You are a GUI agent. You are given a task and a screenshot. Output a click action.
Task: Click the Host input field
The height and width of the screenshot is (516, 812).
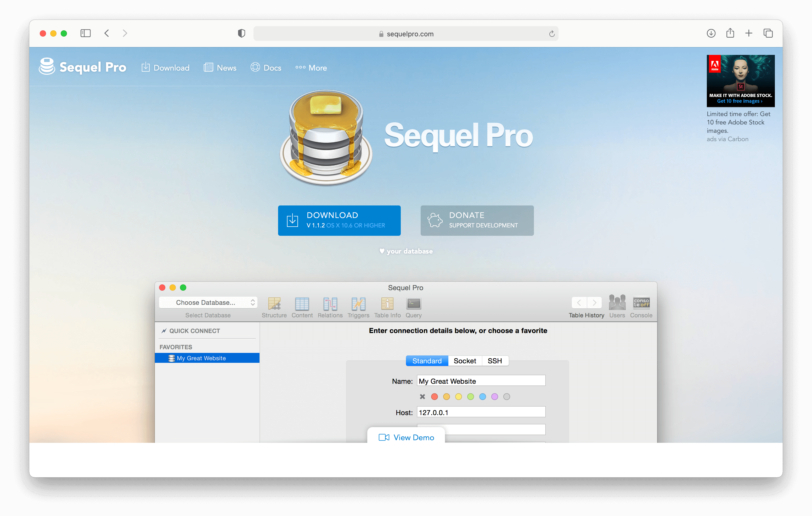point(481,412)
